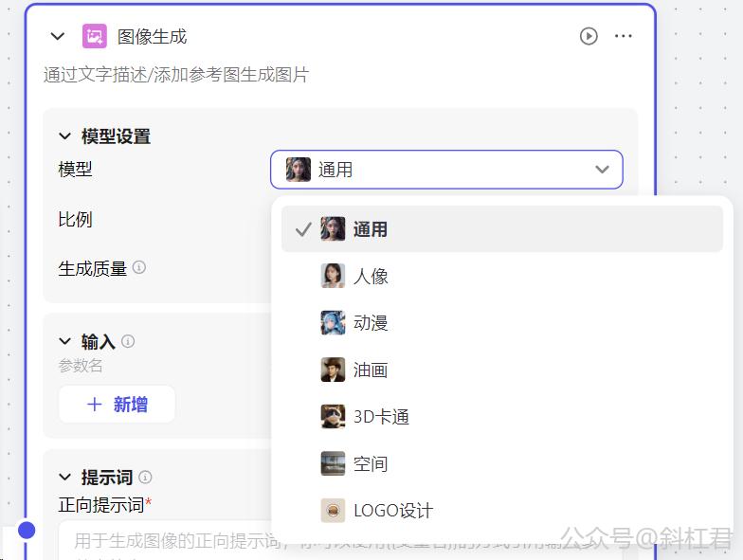Collapse the 提示词 section

coord(64,478)
